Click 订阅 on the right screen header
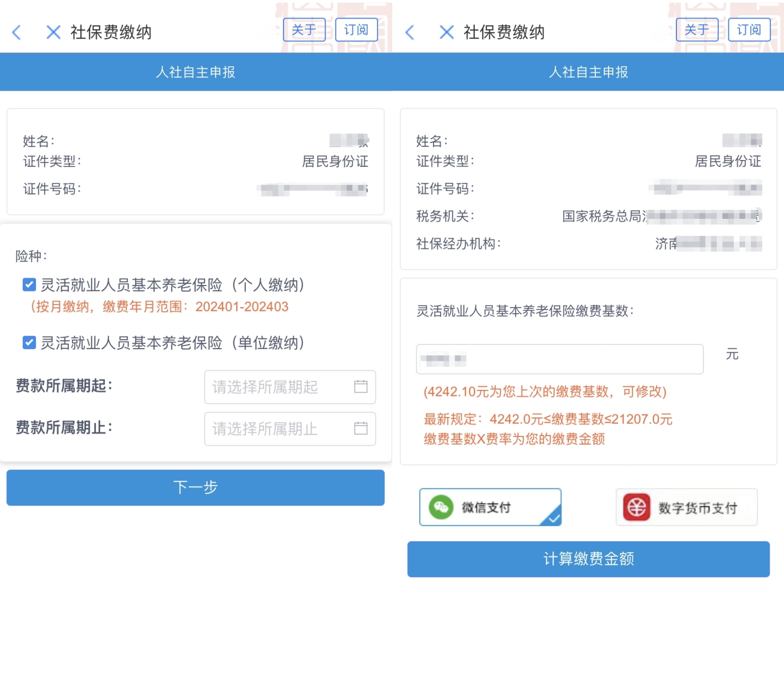 click(748, 30)
